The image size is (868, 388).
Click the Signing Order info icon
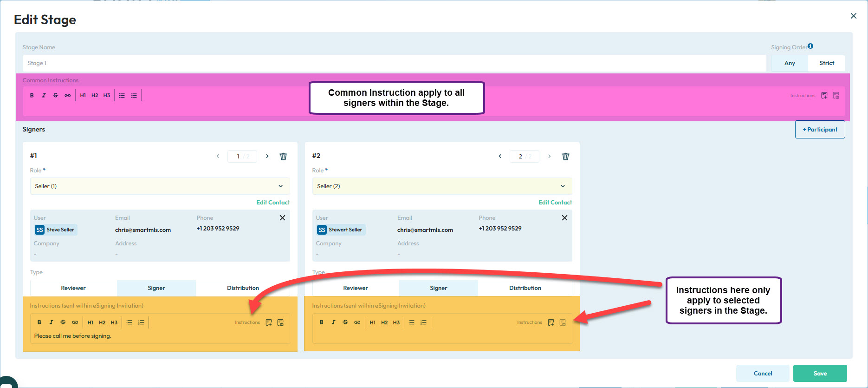[810, 46]
